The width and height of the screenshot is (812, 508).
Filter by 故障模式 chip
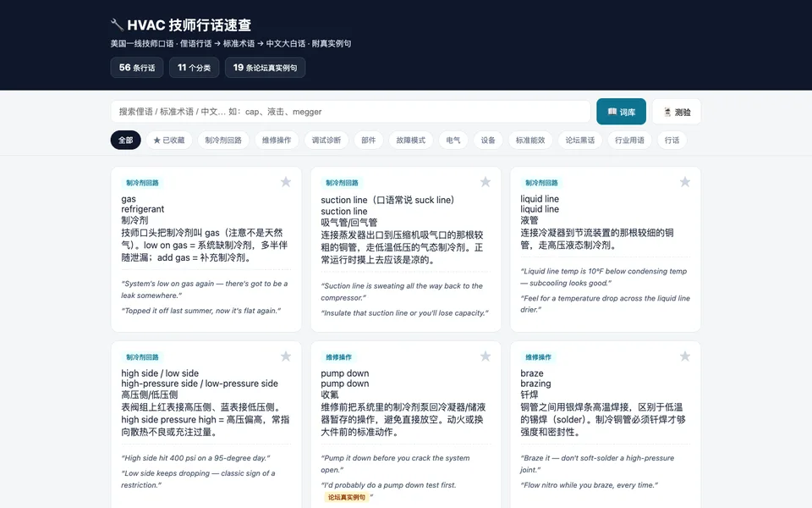click(x=411, y=140)
